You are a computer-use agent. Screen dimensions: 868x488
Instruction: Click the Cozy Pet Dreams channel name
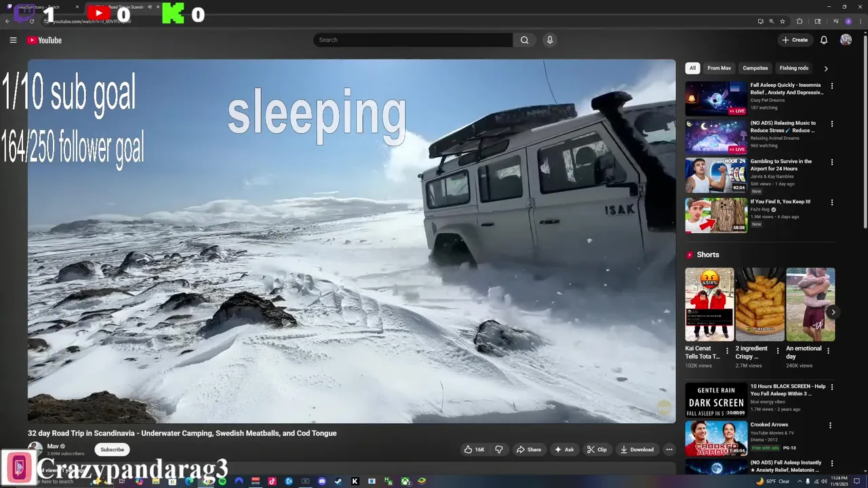pyautogui.click(x=768, y=100)
